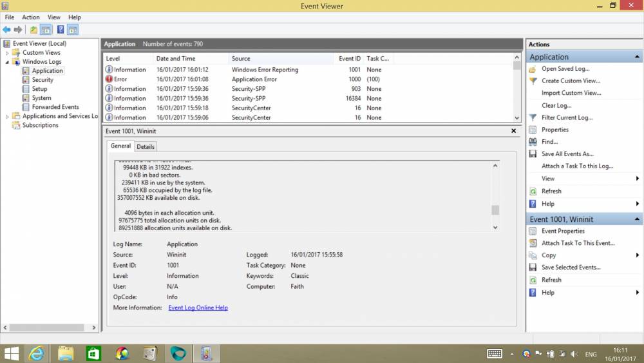
Task: Toggle the Action pane toolbar icon
Action: [x=73, y=30]
